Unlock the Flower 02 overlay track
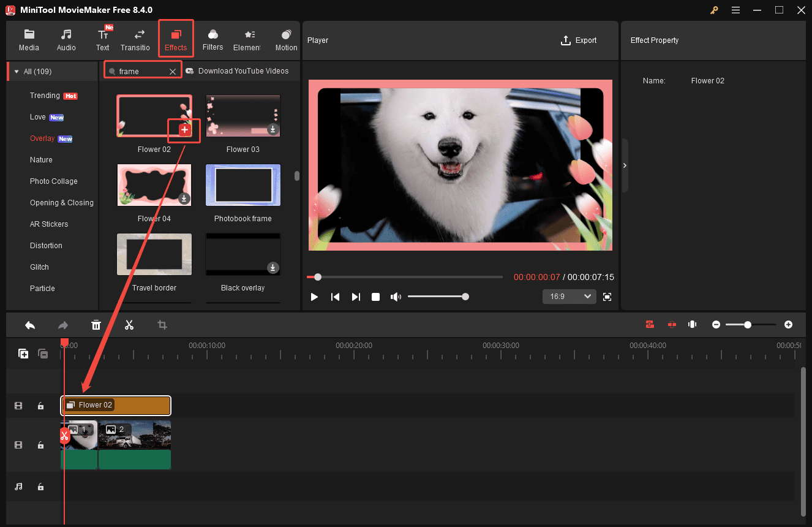The height and width of the screenshot is (527, 812). (x=40, y=405)
